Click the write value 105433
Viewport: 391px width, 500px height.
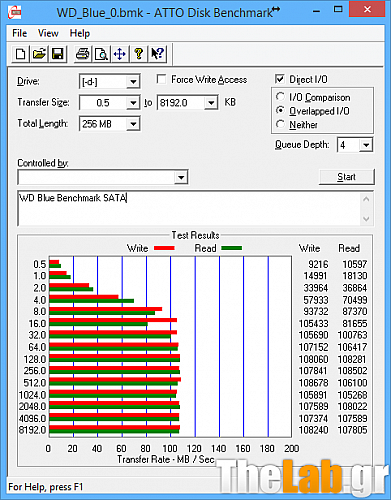[314, 324]
